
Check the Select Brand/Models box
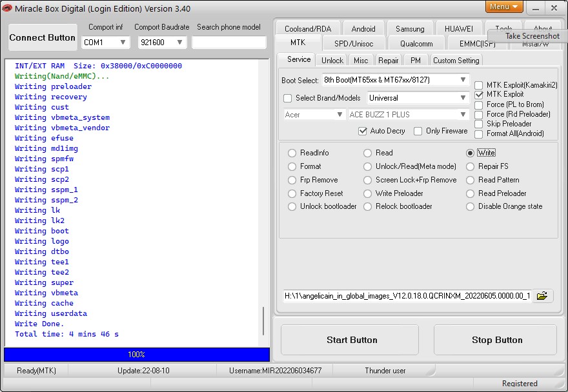pyautogui.click(x=288, y=98)
